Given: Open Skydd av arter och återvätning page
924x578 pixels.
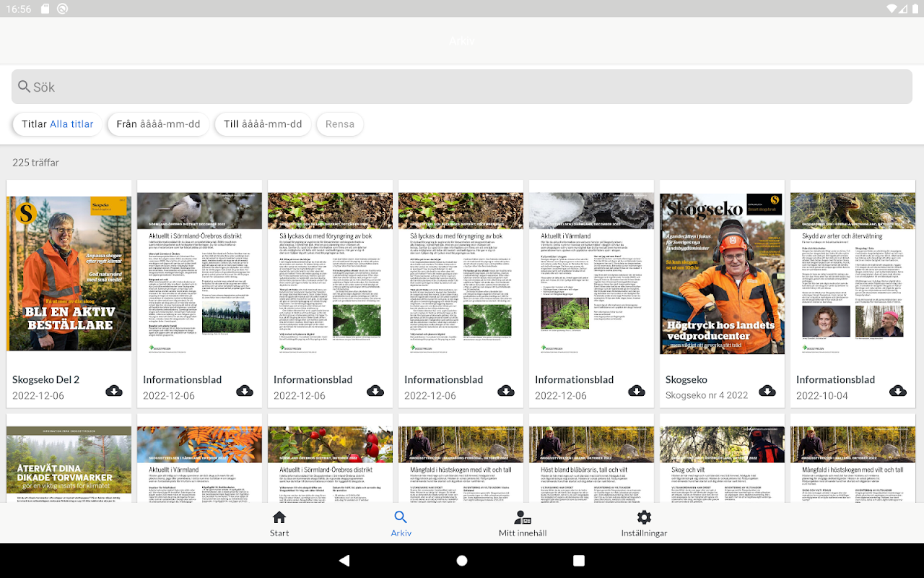Looking at the screenshot, I should coord(853,273).
